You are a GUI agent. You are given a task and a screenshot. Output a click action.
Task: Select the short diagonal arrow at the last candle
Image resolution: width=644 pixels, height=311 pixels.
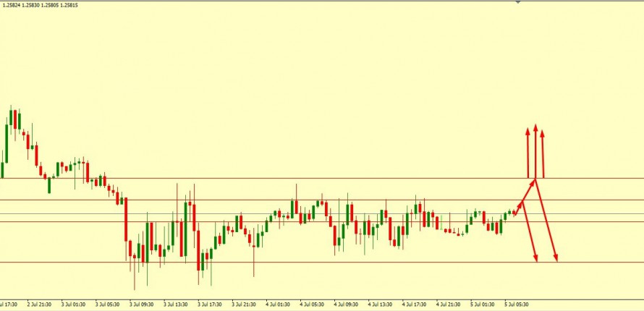(520, 206)
